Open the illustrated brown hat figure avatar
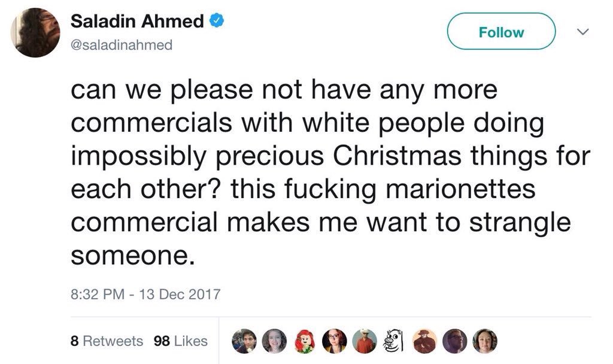The height and width of the screenshot is (364, 613). [x=425, y=341]
